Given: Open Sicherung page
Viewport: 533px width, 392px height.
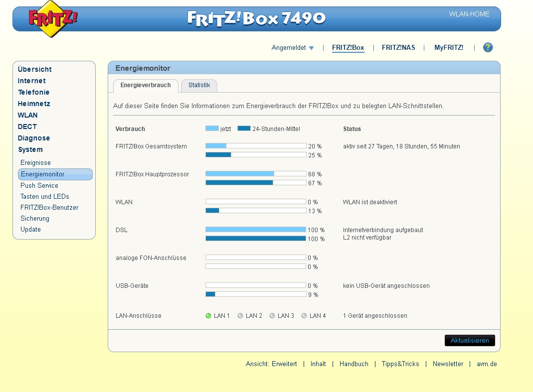Looking at the screenshot, I should 35,219.
